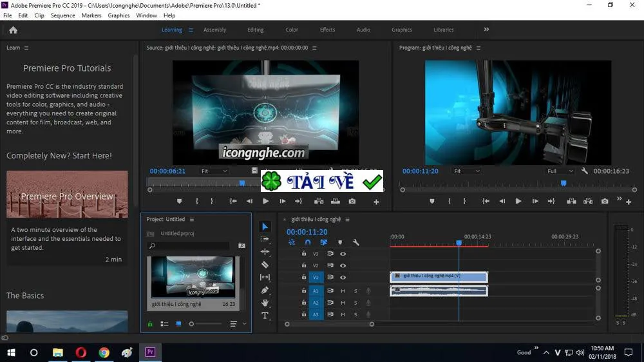Image resolution: width=644 pixels, height=362 pixels.
Task: Open Program monitor panel menu
Action: click(478, 48)
